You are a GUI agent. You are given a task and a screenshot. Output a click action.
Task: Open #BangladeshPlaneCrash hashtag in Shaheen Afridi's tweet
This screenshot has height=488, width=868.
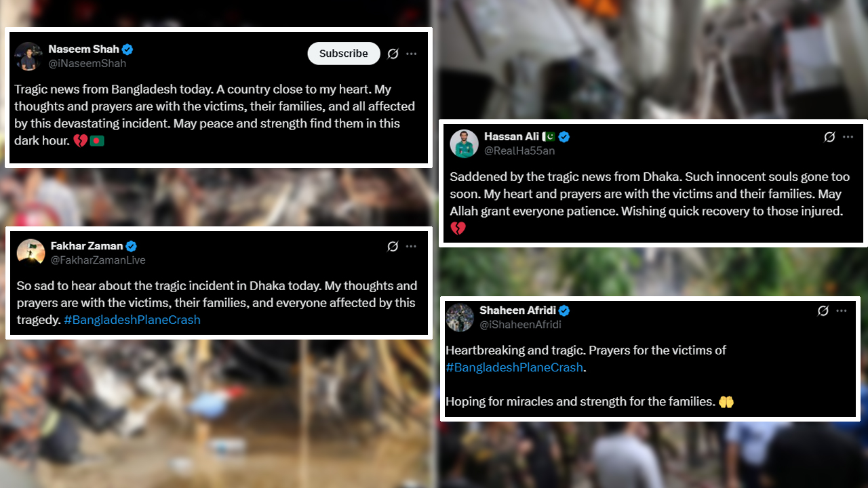point(515,367)
